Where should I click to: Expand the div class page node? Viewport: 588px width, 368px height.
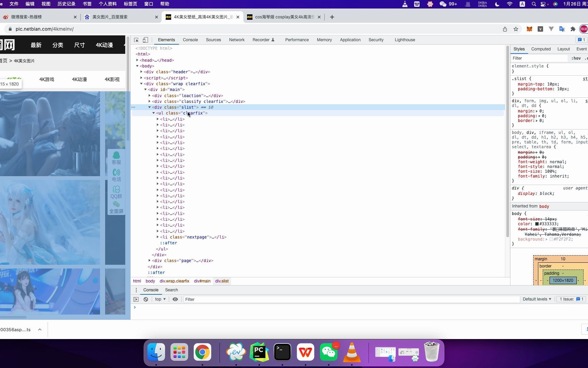150,261
